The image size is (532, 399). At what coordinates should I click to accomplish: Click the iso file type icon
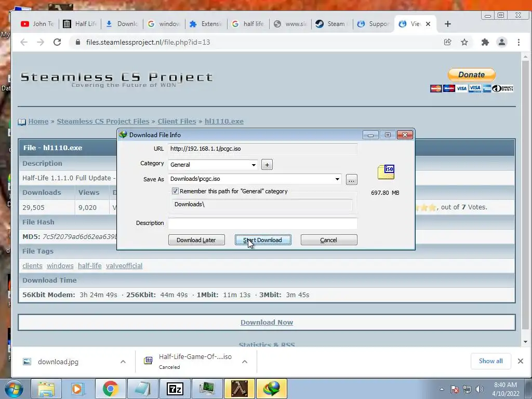386,172
